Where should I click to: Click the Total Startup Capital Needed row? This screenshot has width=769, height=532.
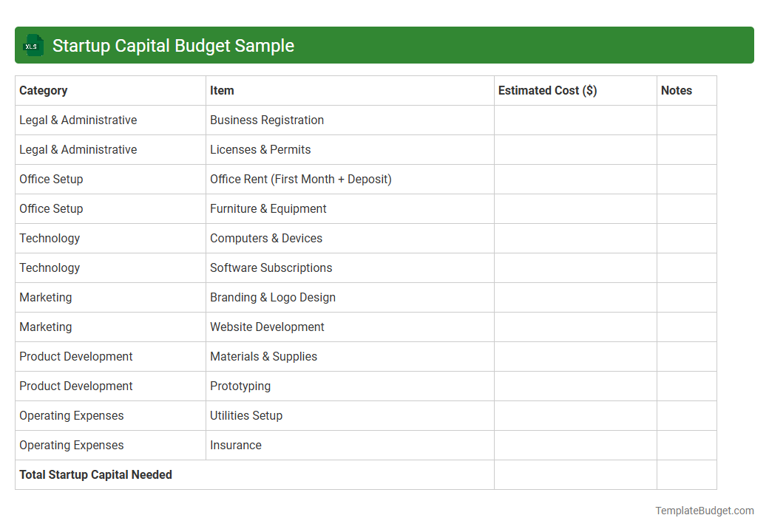pyautogui.click(x=95, y=474)
